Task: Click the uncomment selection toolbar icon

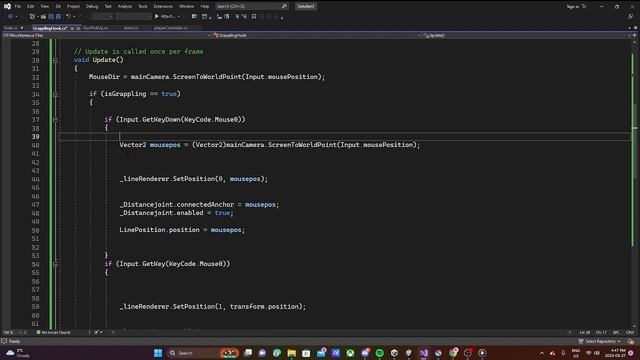Action: 244,16
